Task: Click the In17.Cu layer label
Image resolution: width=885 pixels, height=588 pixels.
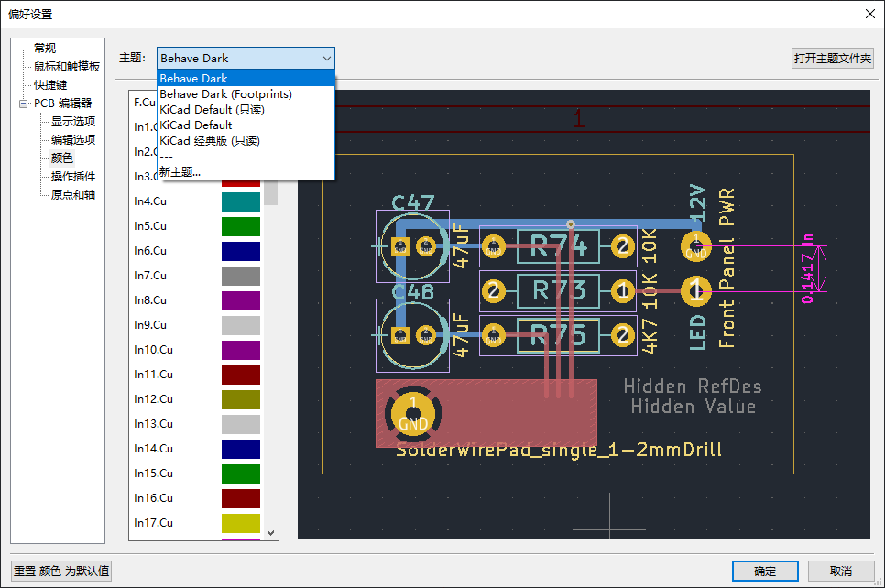Action: (153, 523)
